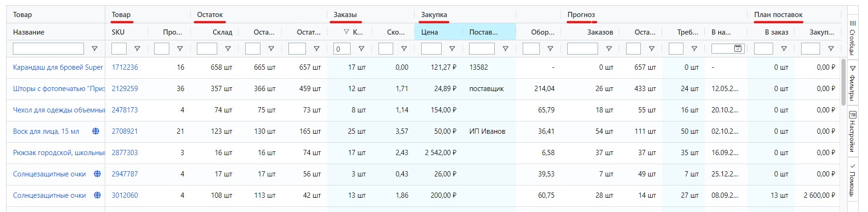Open product link Рюкзак городской, школьный

[58, 153]
